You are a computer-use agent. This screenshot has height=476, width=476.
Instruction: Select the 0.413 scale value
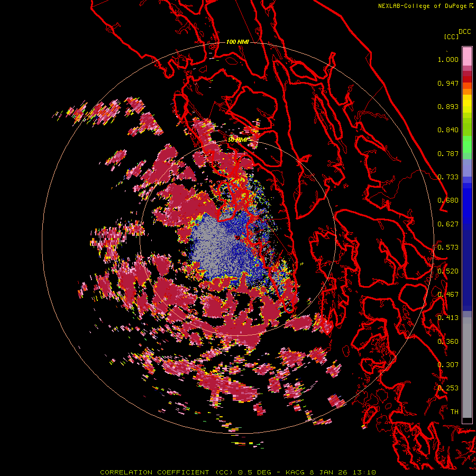click(448, 318)
